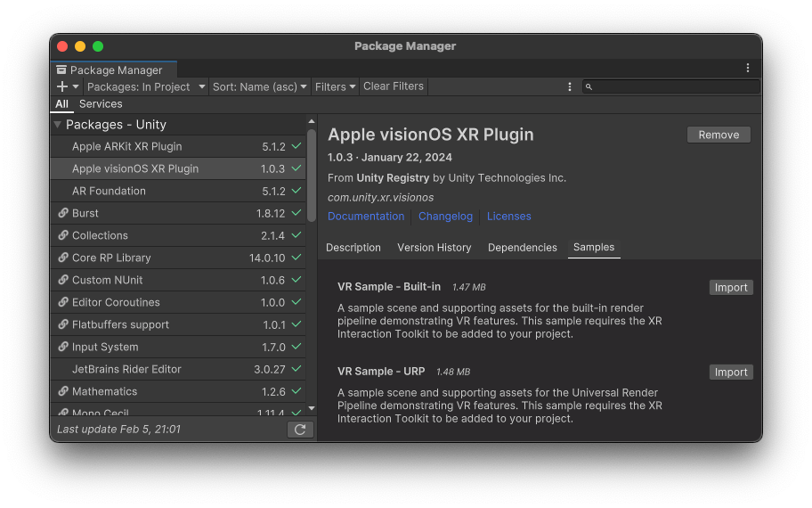Image resolution: width=812 pixels, height=508 pixels.
Task: Click the refresh package list icon
Action: pos(300,430)
